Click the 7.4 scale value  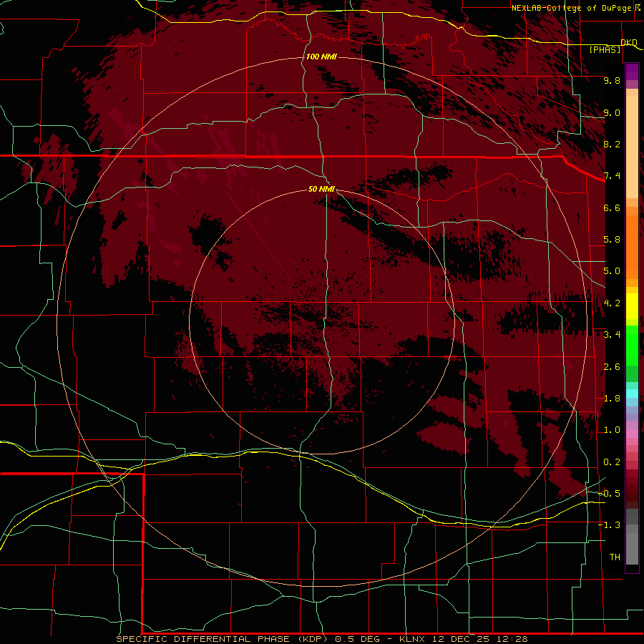pos(612,176)
